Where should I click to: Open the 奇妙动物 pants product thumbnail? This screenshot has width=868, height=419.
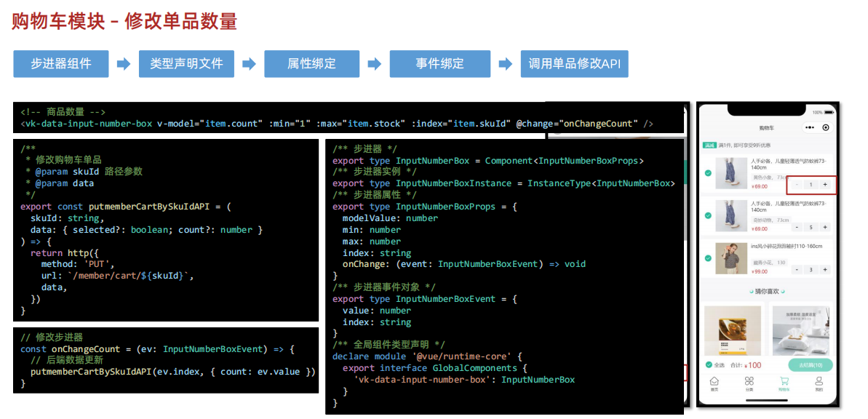[730, 216]
